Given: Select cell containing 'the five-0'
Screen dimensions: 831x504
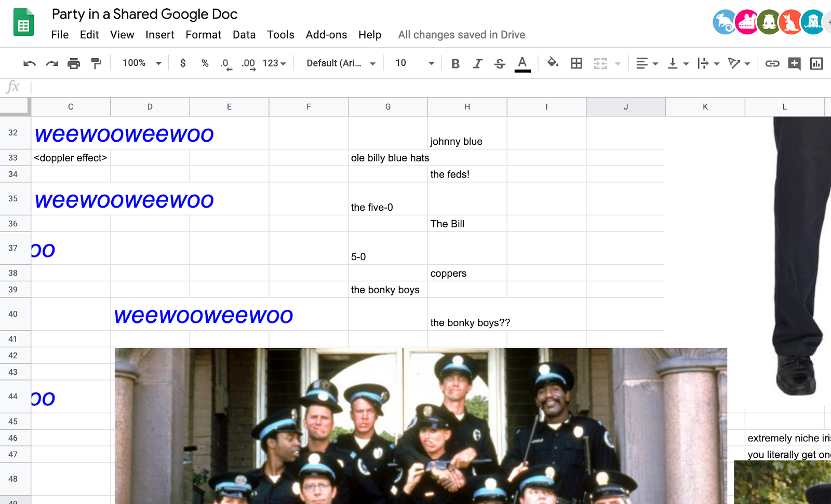Looking at the screenshot, I should coord(388,199).
